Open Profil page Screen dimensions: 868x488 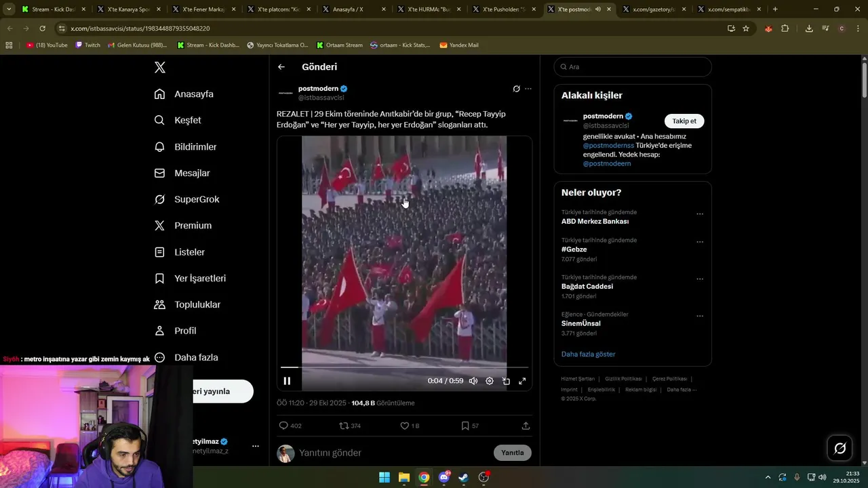point(175,331)
